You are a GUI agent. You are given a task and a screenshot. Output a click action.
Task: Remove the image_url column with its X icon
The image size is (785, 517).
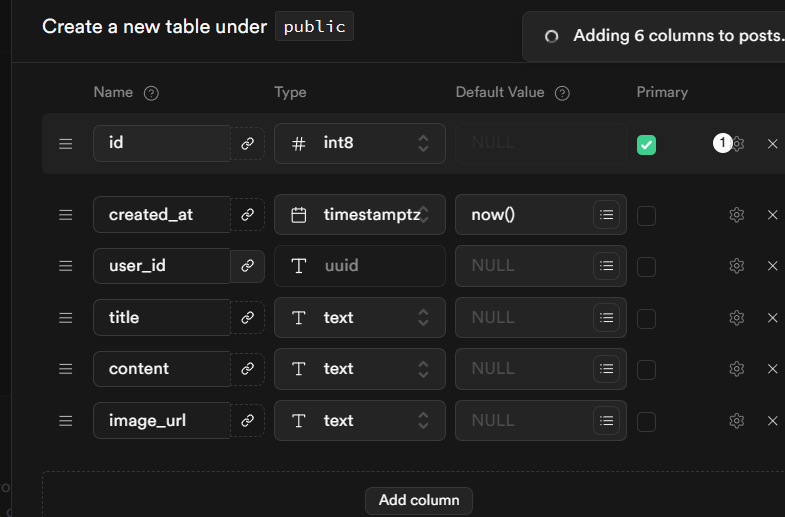point(772,421)
